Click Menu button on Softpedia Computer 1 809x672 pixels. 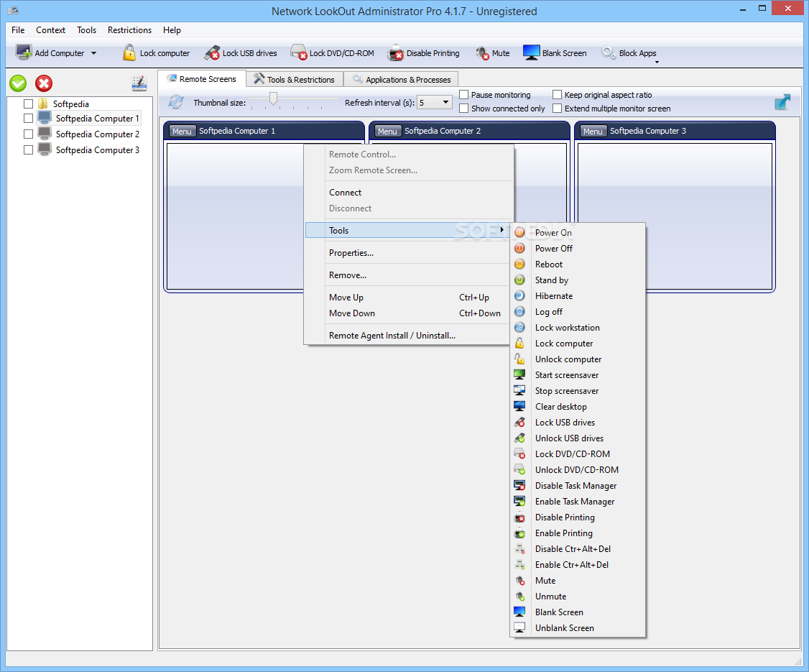pyautogui.click(x=182, y=131)
